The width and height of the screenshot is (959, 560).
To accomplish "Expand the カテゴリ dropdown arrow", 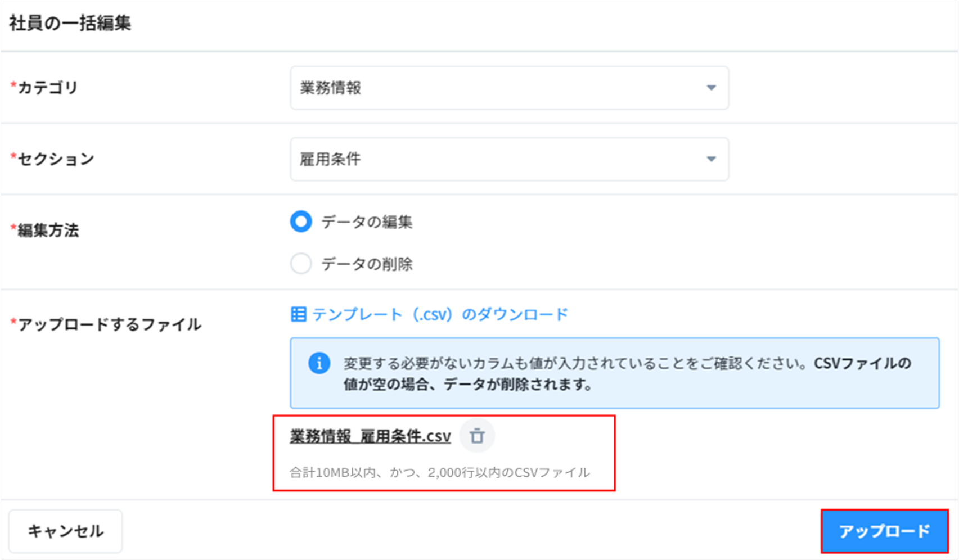I will pos(711,88).
